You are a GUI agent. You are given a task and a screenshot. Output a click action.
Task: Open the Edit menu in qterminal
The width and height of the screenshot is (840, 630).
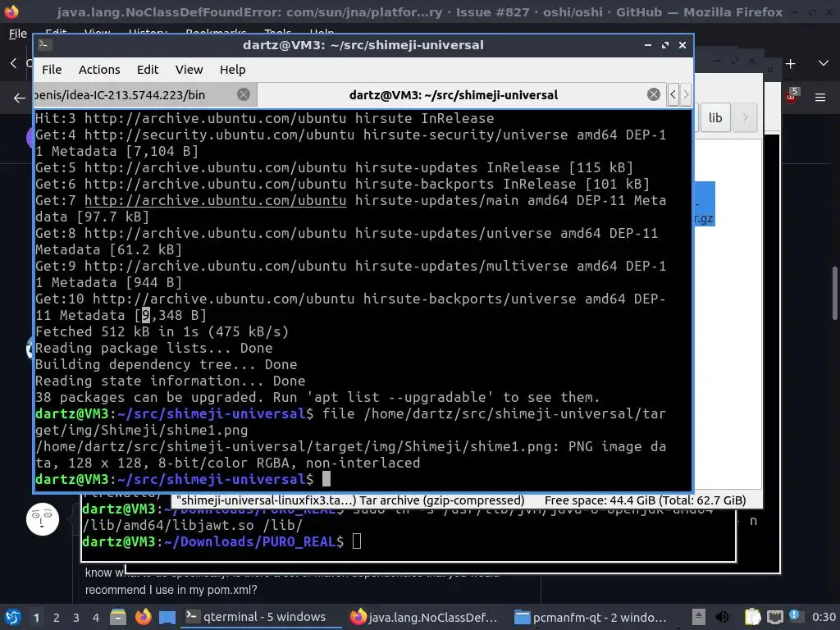pyautogui.click(x=148, y=70)
